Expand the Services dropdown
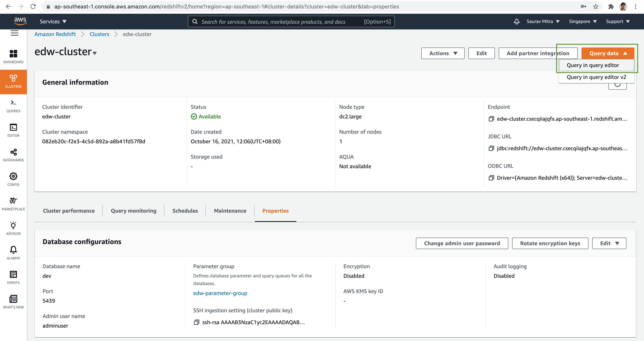This screenshot has height=341, width=644. tap(53, 21)
